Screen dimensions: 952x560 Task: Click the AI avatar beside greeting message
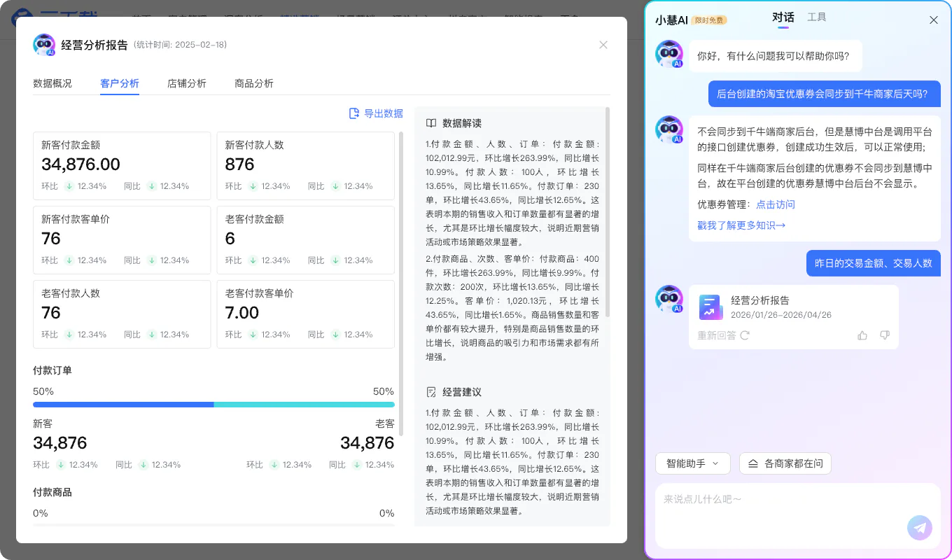coord(668,54)
